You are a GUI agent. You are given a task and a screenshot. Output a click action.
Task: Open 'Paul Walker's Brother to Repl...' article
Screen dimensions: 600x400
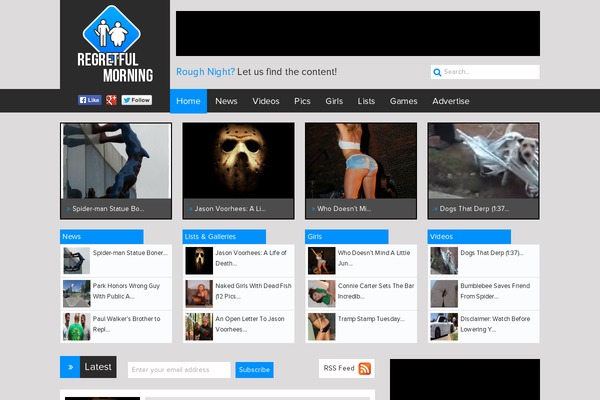(x=126, y=324)
